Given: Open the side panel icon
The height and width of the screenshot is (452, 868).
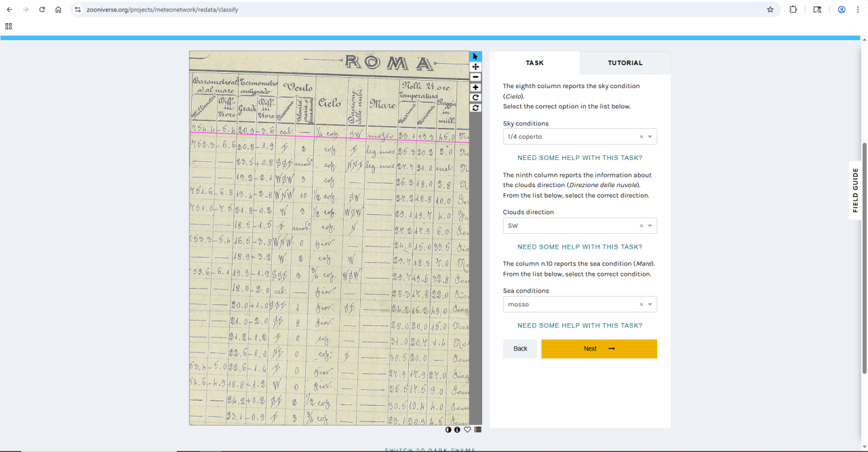Looking at the screenshot, I should click(x=817, y=9).
